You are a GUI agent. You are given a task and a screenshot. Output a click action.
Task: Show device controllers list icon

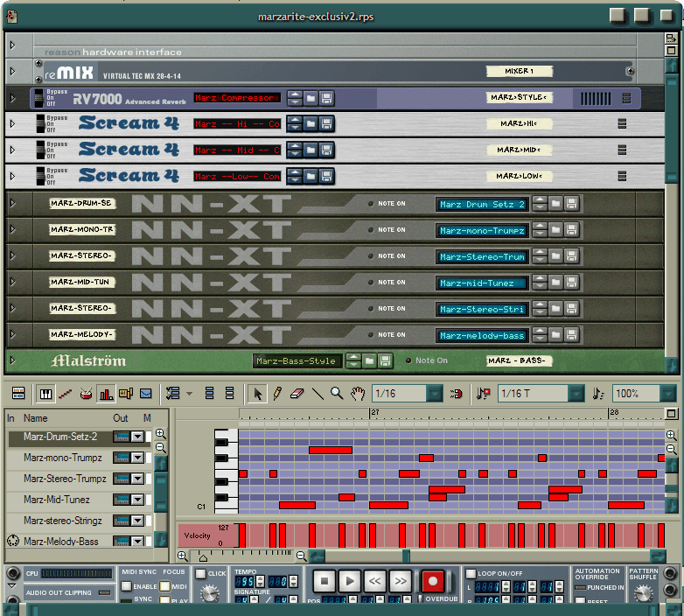pyautogui.click(x=172, y=394)
